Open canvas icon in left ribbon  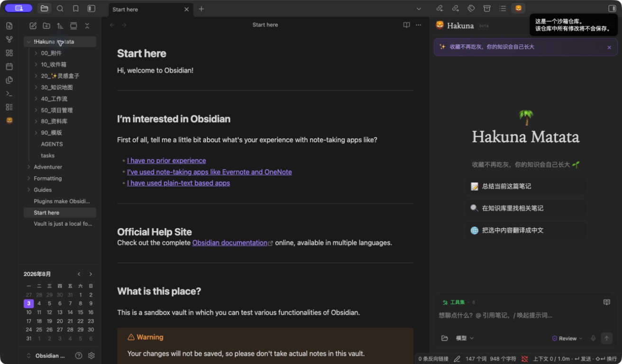(x=9, y=53)
